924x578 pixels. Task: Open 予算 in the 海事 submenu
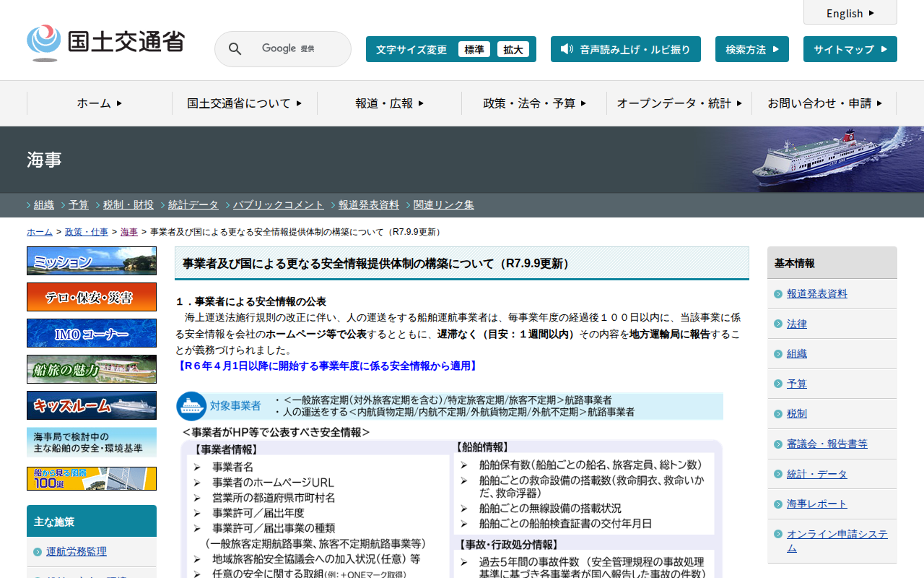pyautogui.click(x=79, y=204)
